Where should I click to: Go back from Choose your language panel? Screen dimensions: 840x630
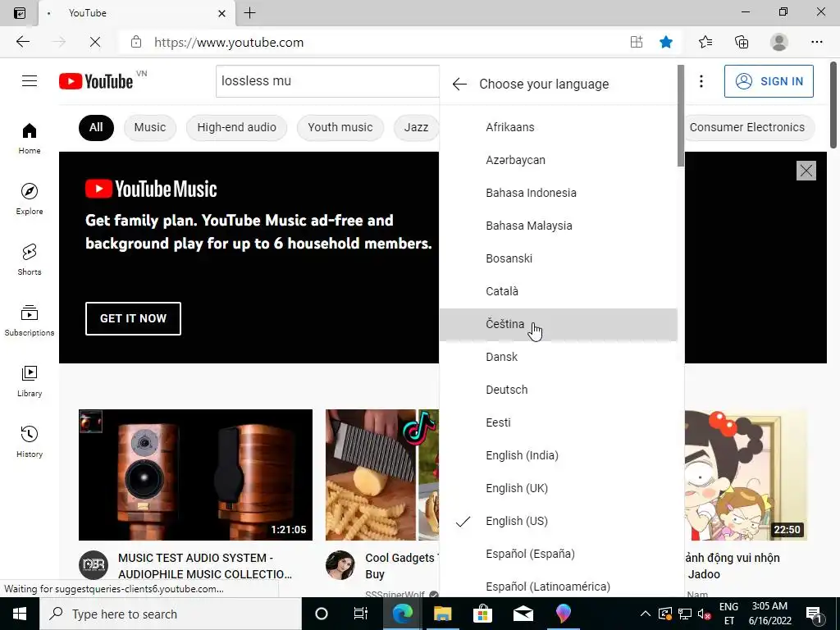tap(459, 84)
